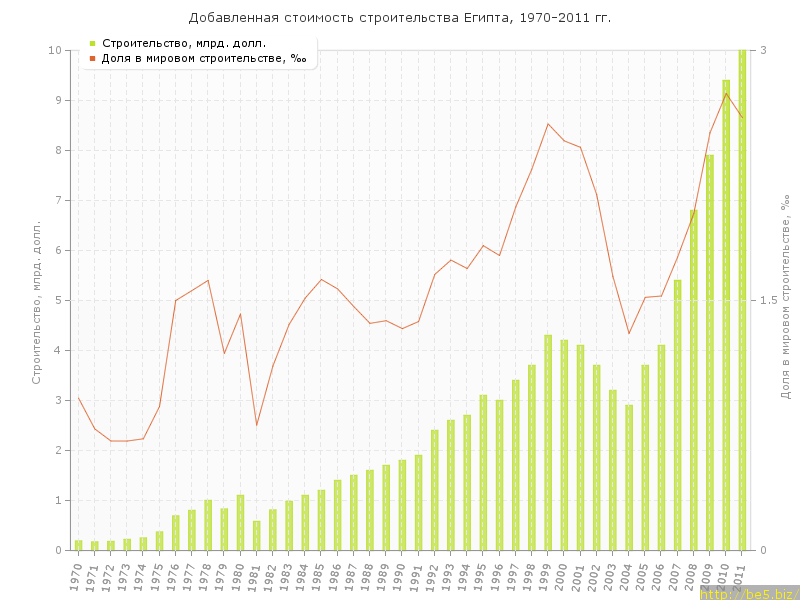800x600 pixels.
Task: Click the left axis label '10'
Action: click(55, 50)
